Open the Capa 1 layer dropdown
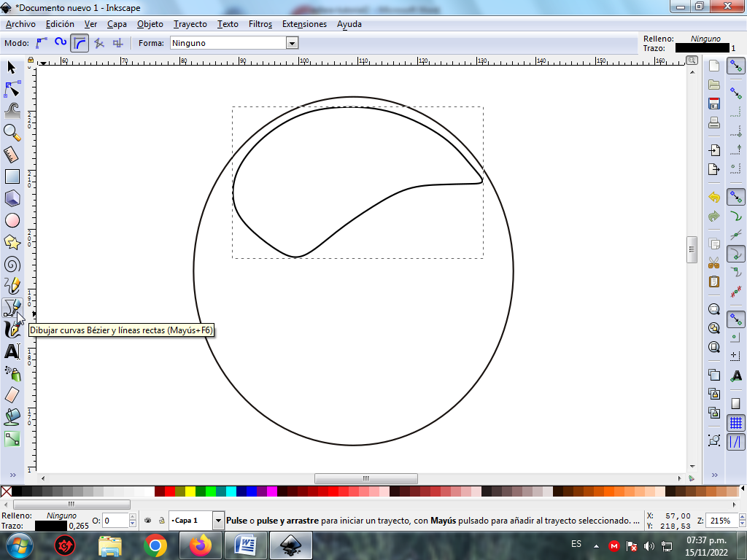Screen dimensions: 747x560 [x=218, y=521]
